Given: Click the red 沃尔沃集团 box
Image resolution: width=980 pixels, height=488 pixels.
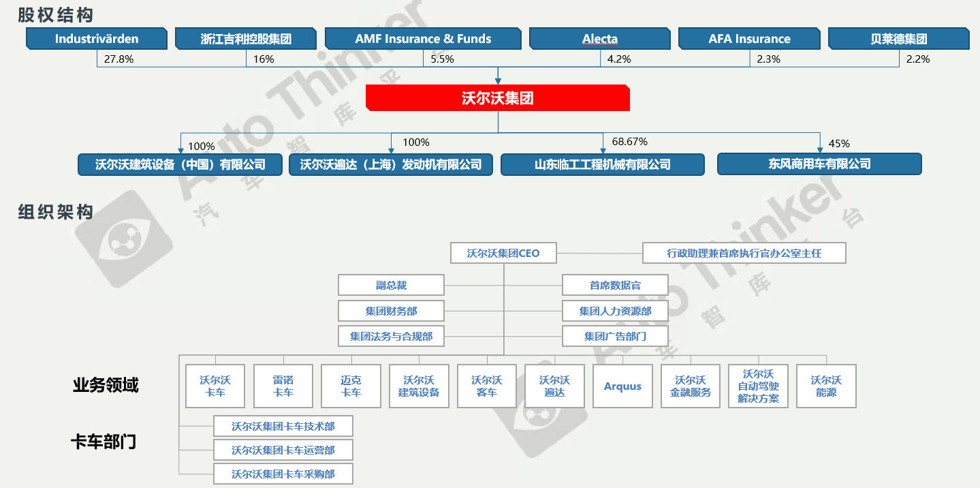Looking at the screenshot, I should (498, 97).
